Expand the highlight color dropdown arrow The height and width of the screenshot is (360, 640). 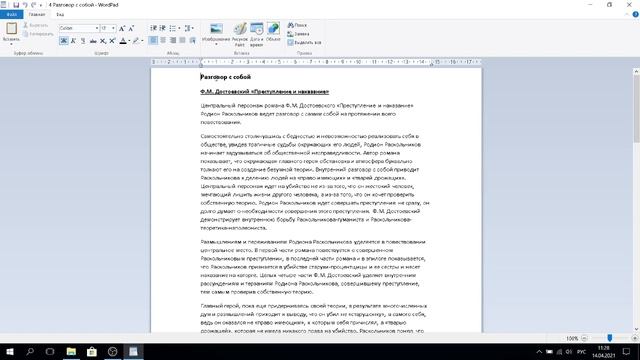[142, 41]
